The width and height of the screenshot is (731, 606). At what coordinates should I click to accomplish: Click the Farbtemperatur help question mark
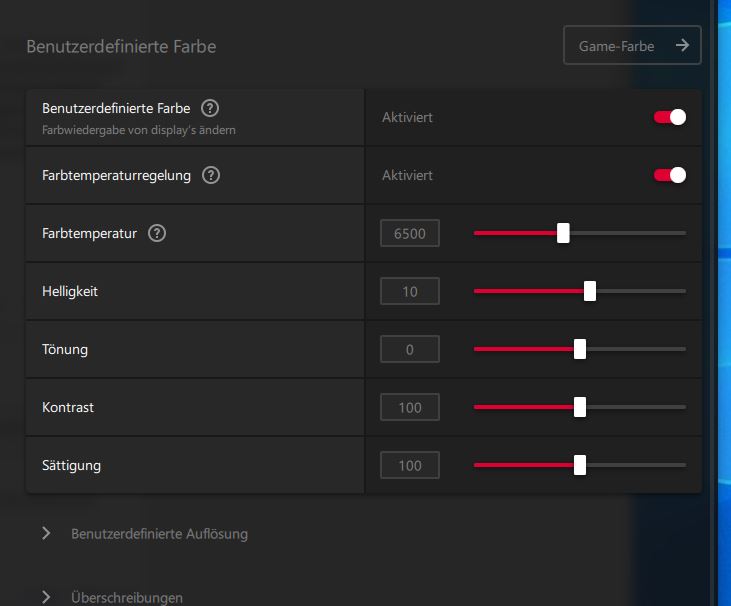tap(157, 233)
